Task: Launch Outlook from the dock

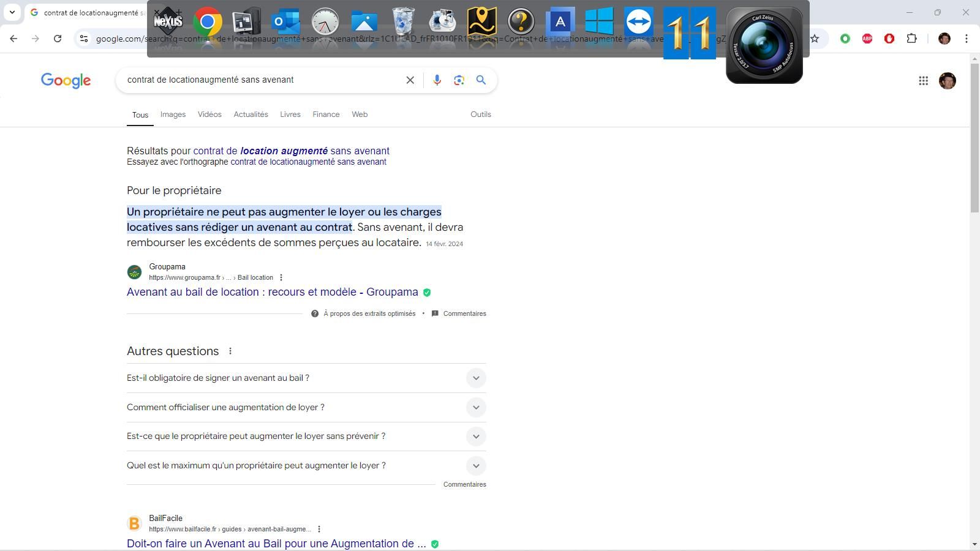Action: click(x=286, y=22)
